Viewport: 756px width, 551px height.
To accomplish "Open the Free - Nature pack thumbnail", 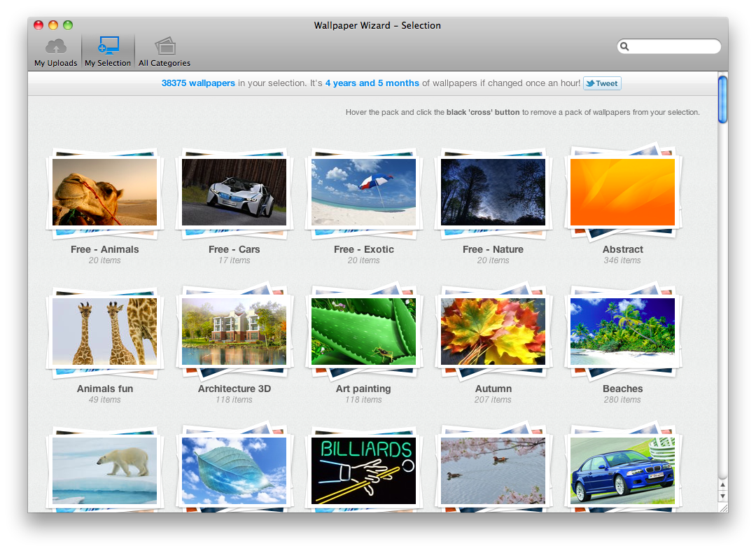I will 493,192.
